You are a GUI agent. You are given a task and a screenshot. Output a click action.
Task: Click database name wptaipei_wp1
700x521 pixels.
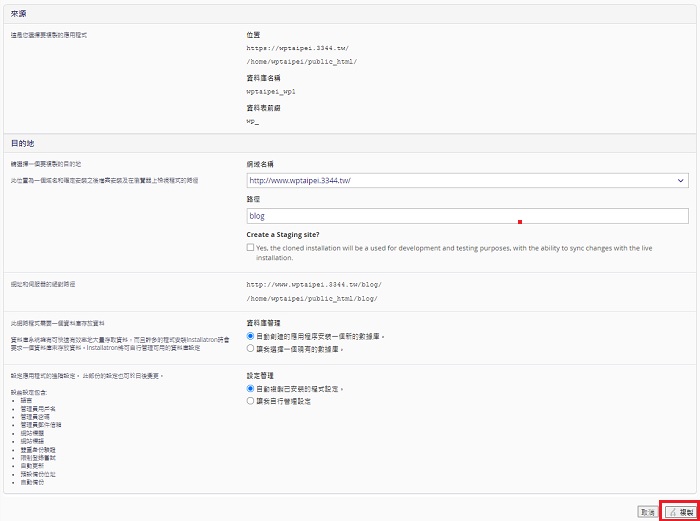coord(271,92)
